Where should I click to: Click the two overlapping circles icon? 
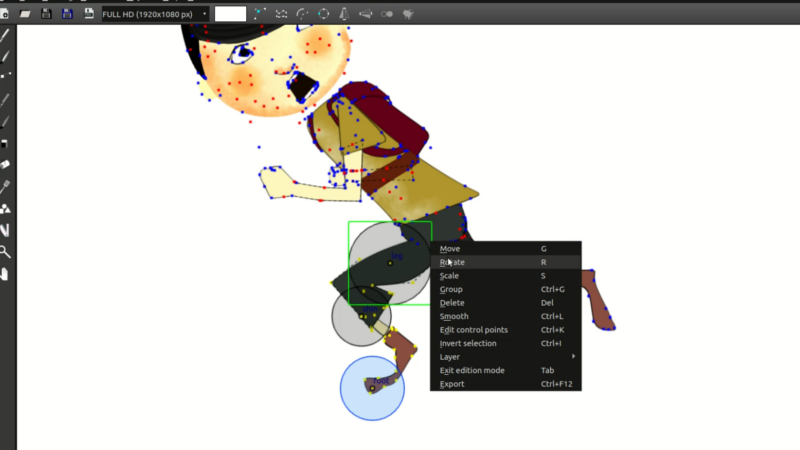[x=387, y=14]
